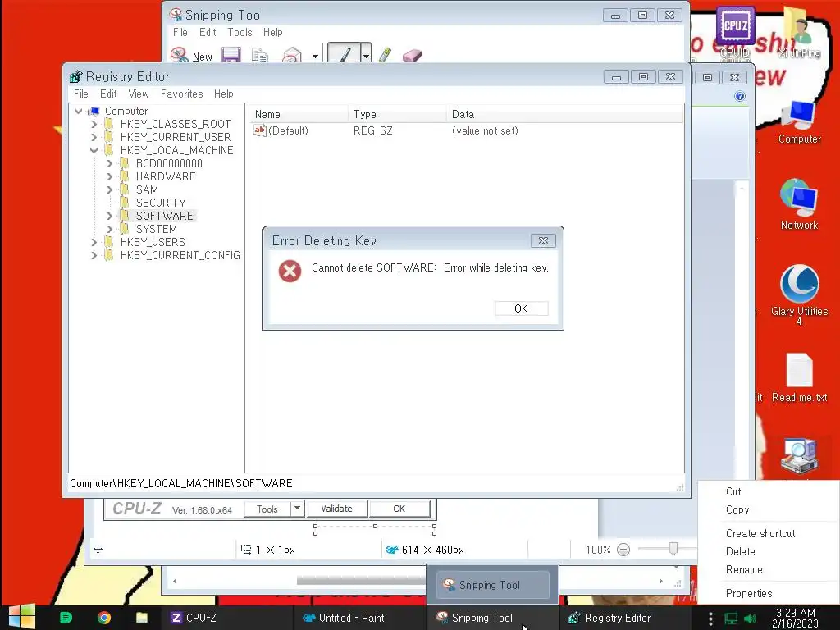Click the Data column header

click(x=565, y=114)
